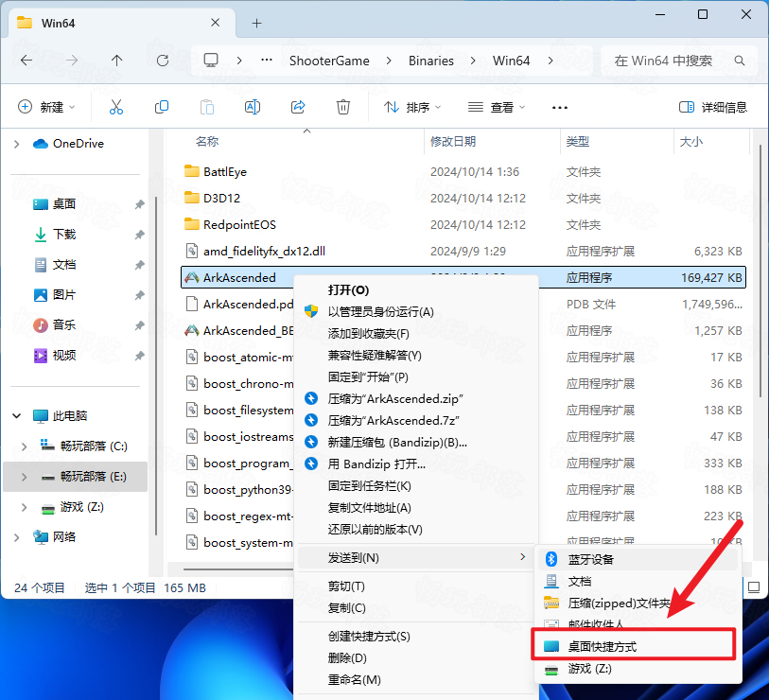Click the Win64 tab
The width and height of the screenshot is (769, 700).
[122, 23]
